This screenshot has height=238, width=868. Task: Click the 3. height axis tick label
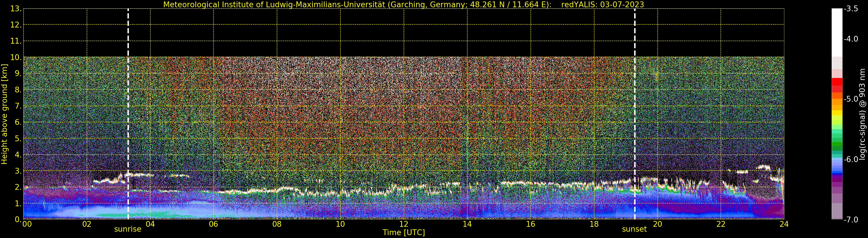(x=18, y=171)
